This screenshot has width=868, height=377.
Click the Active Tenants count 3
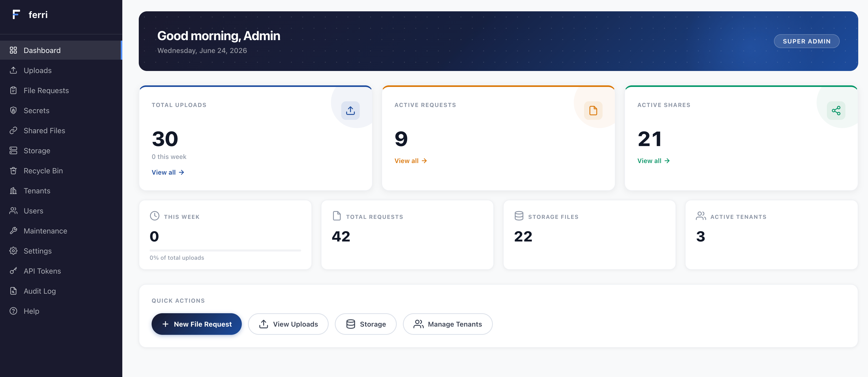tap(700, 236)
